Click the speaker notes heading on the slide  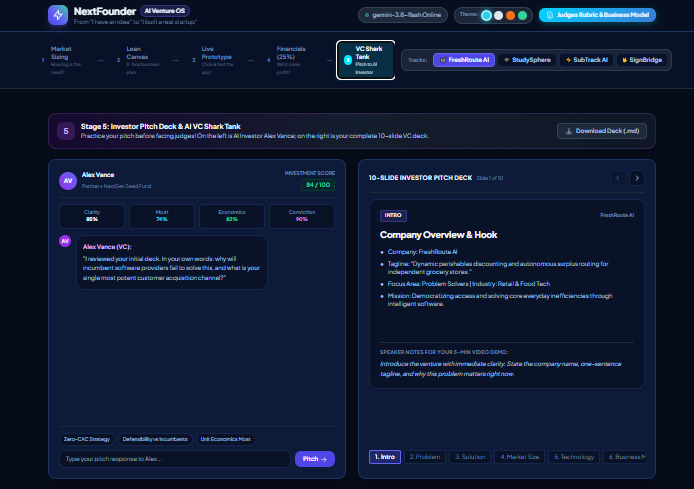tap(444, 352)
